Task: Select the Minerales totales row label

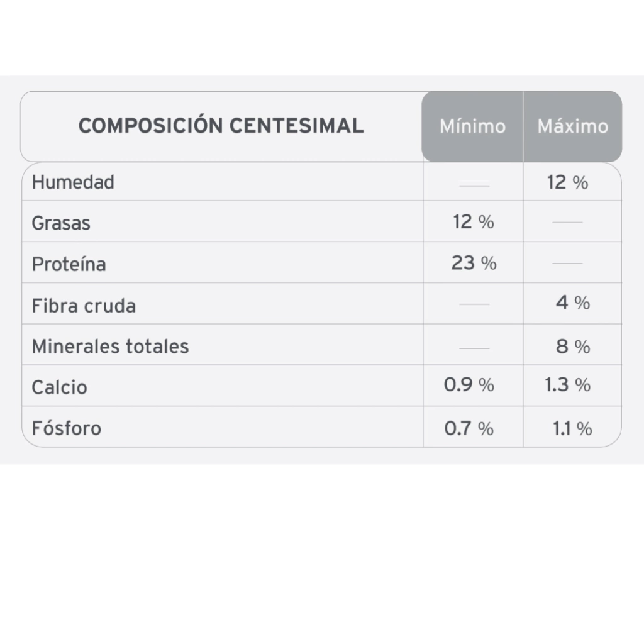Action: coord(110,347)
